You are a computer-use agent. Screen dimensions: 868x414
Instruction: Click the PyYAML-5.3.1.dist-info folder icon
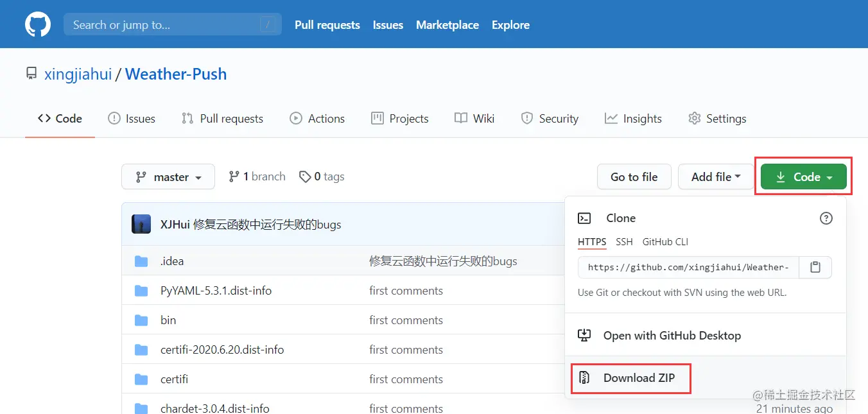[x=141, y=291]
